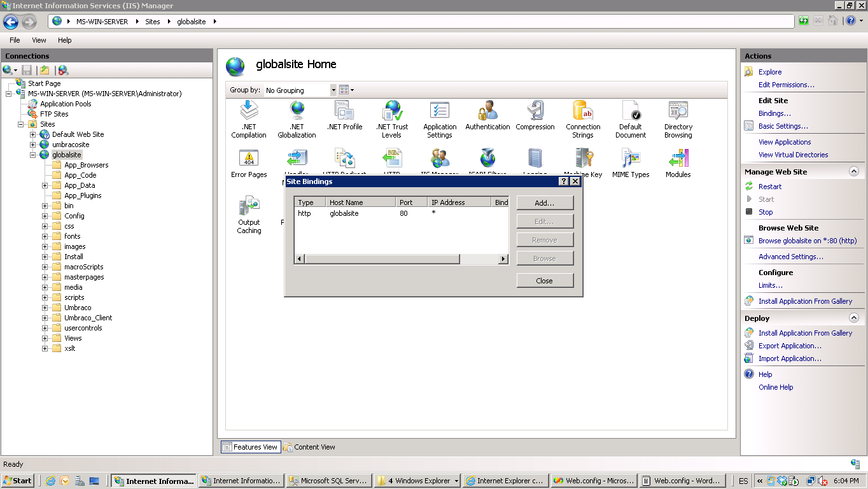Click the bindings list horizontal scrollbar
Screen dimensions: 868x489
(401, 259)
